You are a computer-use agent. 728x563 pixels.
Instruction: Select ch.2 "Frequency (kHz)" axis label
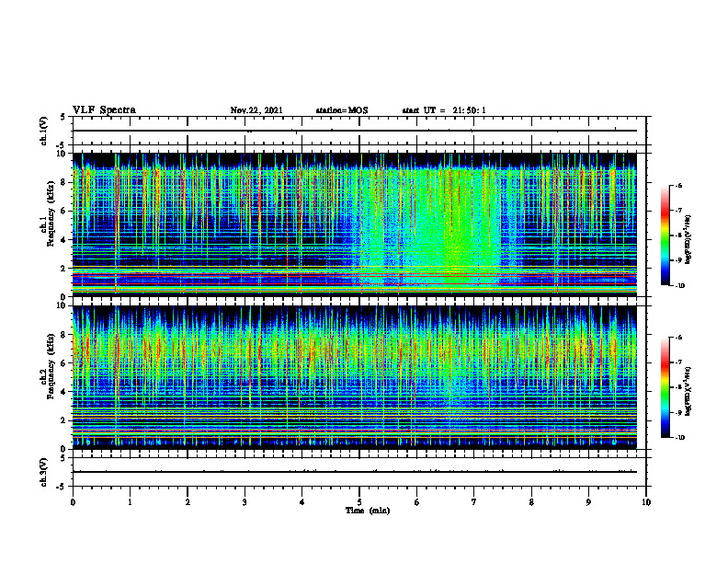tap(51, 365)
